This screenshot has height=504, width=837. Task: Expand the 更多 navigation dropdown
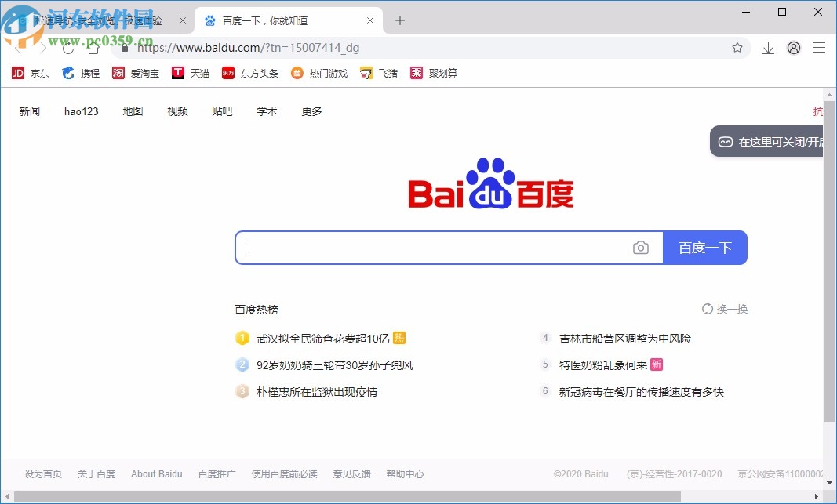pyautogui.click(x=311, y=111)
